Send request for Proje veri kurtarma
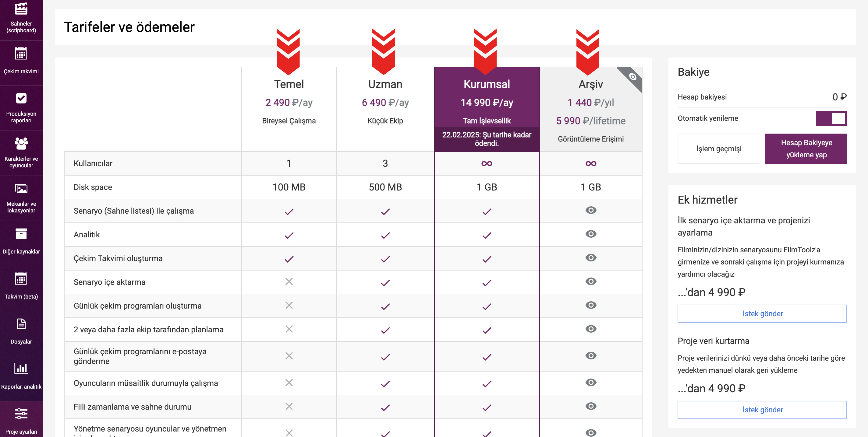The width and height of the screenshot is (868, 437). pos(762,410)
